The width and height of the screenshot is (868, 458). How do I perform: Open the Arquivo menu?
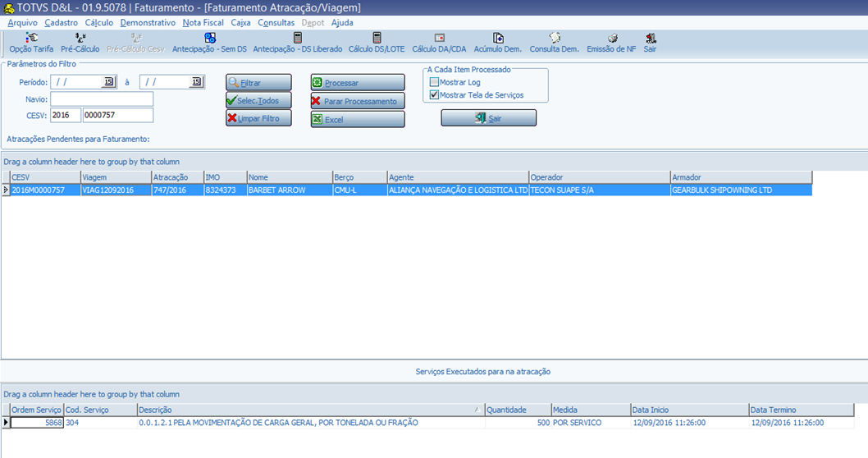click(23, 23)
